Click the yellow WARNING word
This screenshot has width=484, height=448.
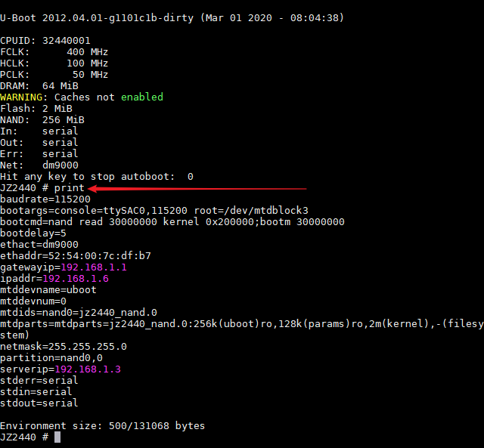click(x=21, y=97)
